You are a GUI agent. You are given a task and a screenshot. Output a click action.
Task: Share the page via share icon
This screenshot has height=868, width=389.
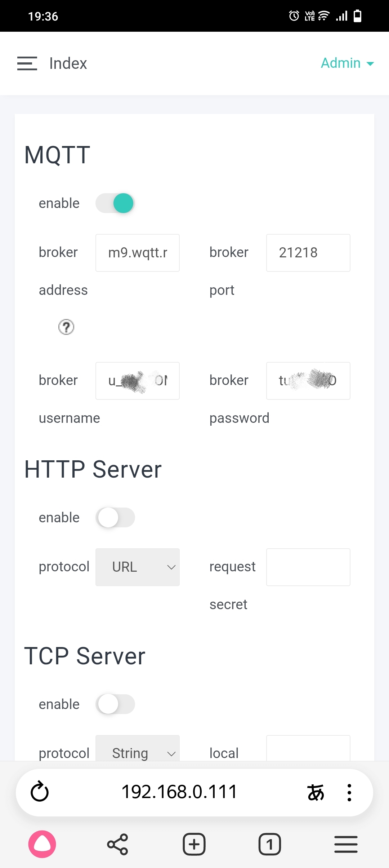click(117, 844)
